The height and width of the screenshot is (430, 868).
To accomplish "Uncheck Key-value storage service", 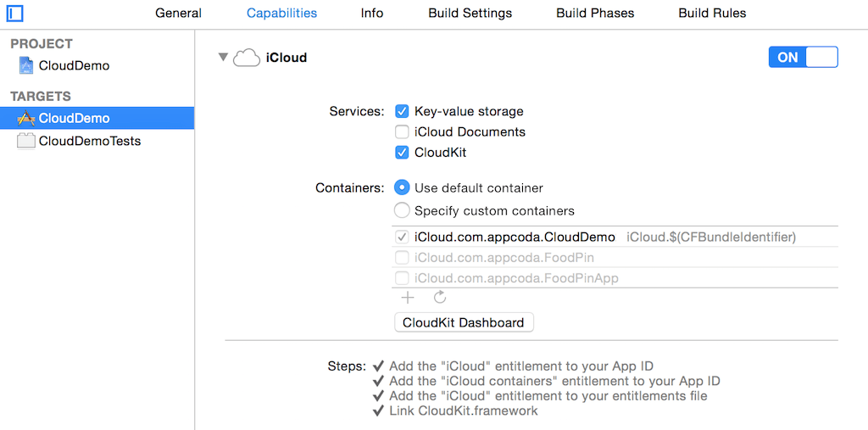I will pos(403,111).
